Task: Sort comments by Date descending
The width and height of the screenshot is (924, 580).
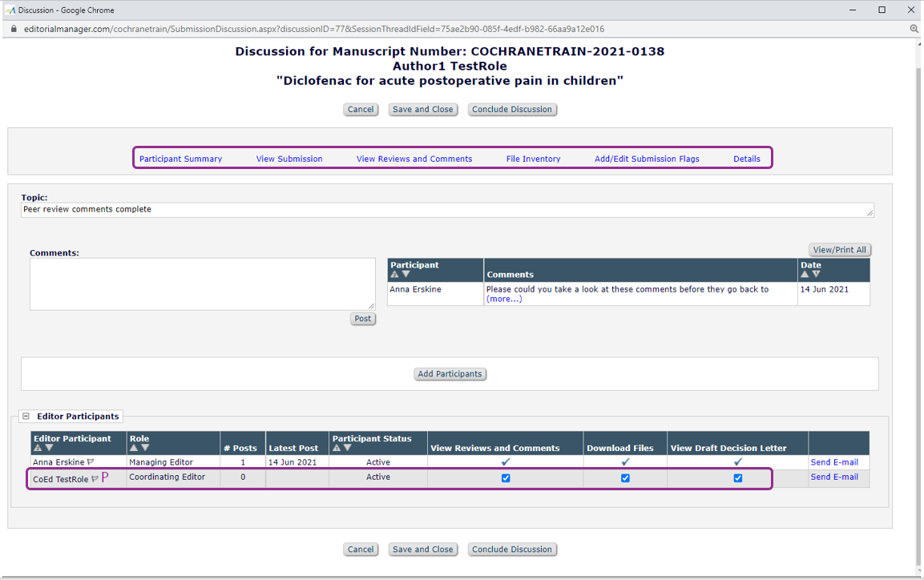Action: pos(816,275)
